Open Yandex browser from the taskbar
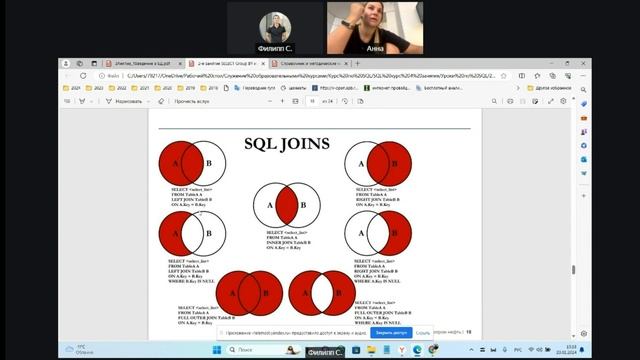The image size is (640, 360). point(402,350)
